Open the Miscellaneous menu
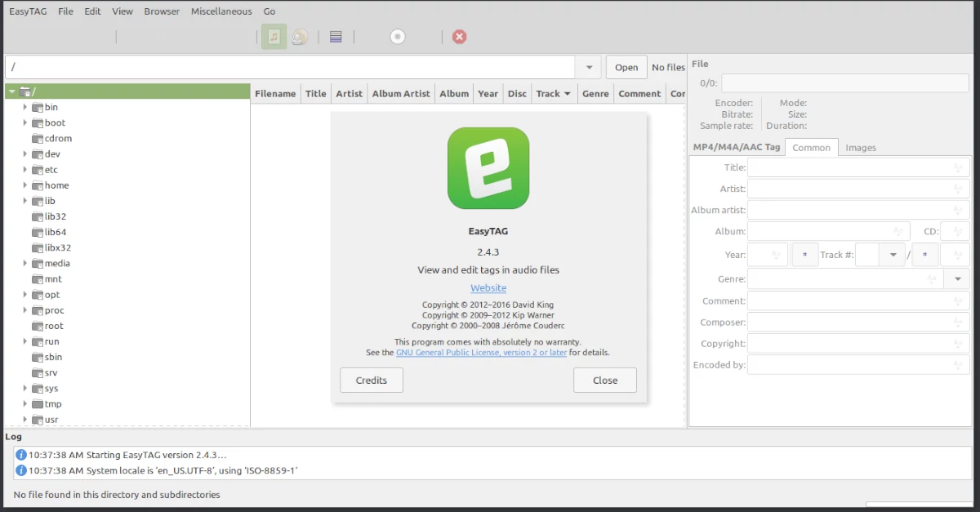This screenshot has width=980, height=512. click(x=221, y=11)
